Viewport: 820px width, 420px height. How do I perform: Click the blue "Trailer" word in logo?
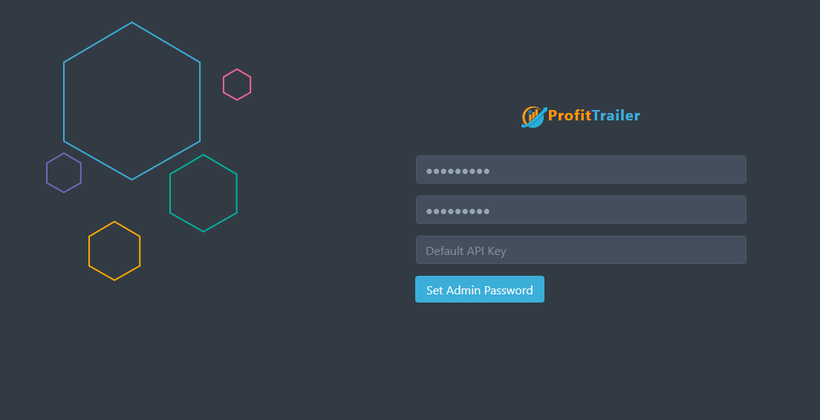pos(616,116)
